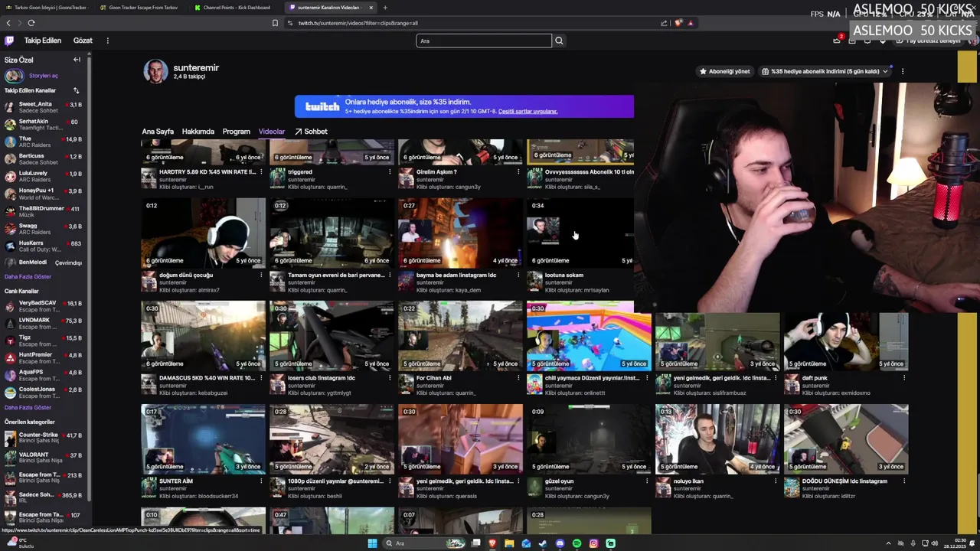
Task: Click Takip Edilen in top navigation
Action: pos(42,41)
